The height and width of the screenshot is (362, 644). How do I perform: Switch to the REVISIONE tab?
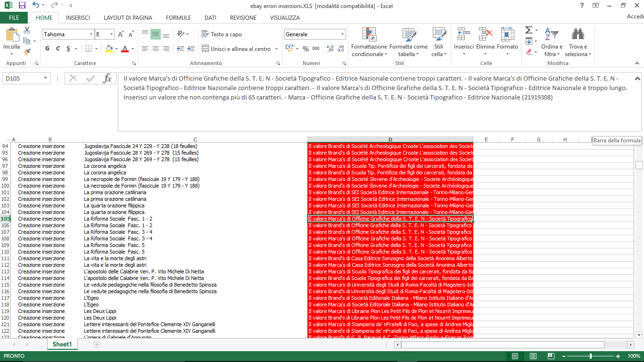243,18
